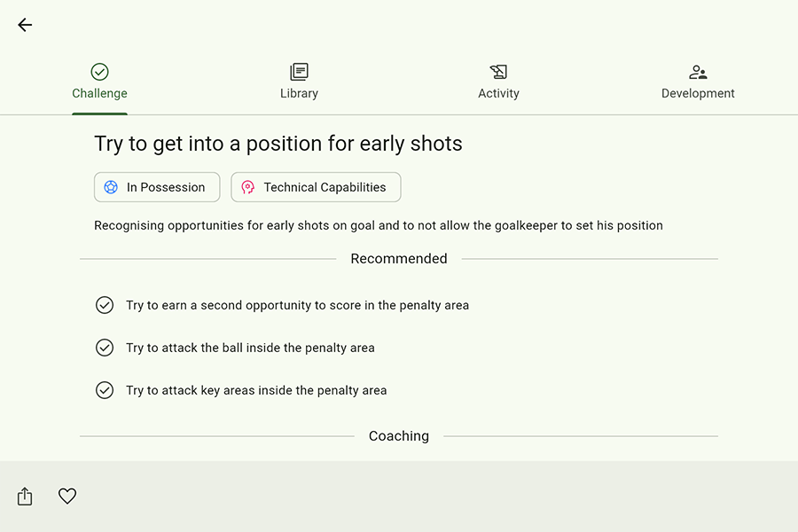The width and height of the screenshot is (798, 532).
Task: Click the Development person icon
Action: tap(698, 72)
